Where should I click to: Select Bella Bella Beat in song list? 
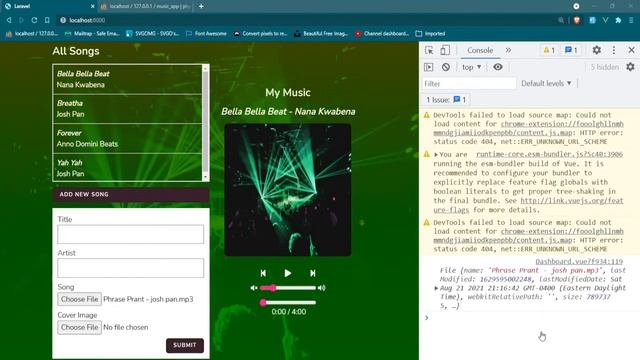coord(127,79)
